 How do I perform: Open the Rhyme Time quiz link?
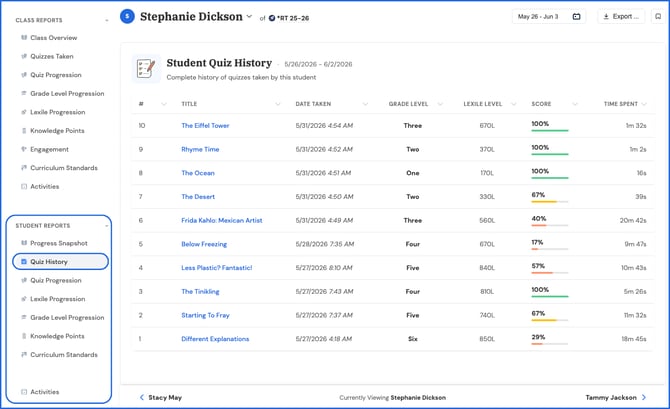(200, 149)
